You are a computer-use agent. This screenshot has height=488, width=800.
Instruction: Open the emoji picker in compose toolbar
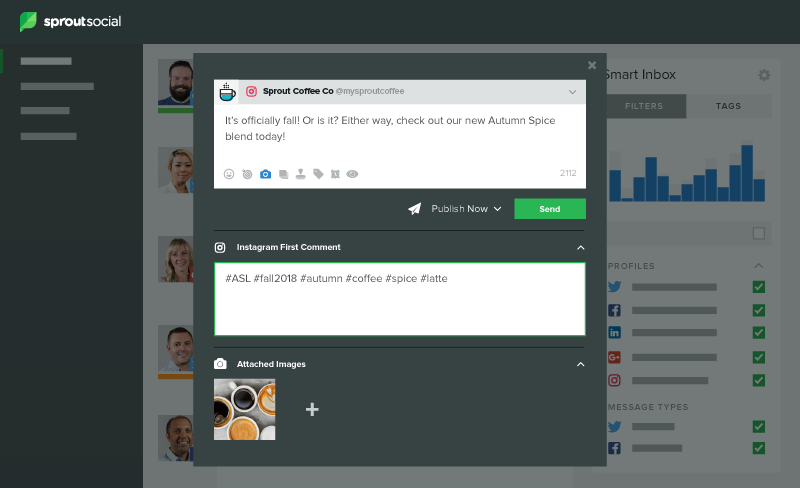pos(229,174)
